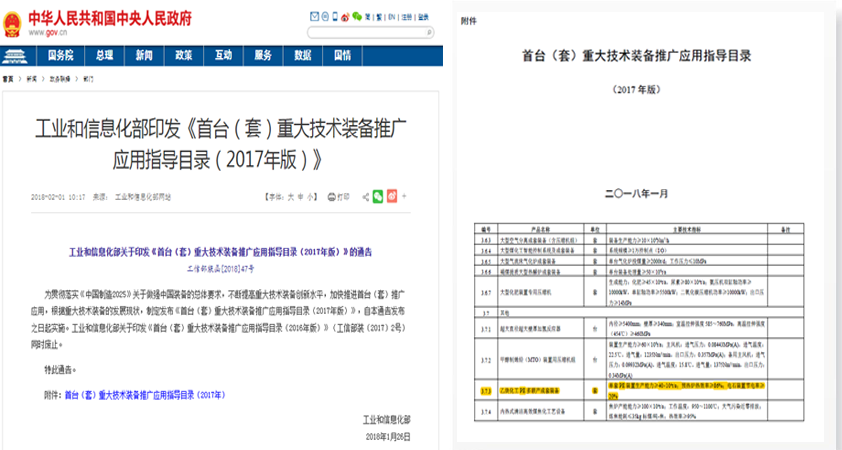Share article via red Weibo icon
The height and width of the screenshot is (450, 842).
pos(392,197)
